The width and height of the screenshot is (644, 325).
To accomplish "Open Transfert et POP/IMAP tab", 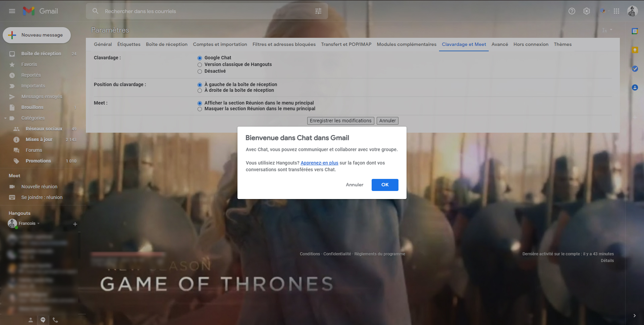I will pyautogui.click(x=346, y=44).
